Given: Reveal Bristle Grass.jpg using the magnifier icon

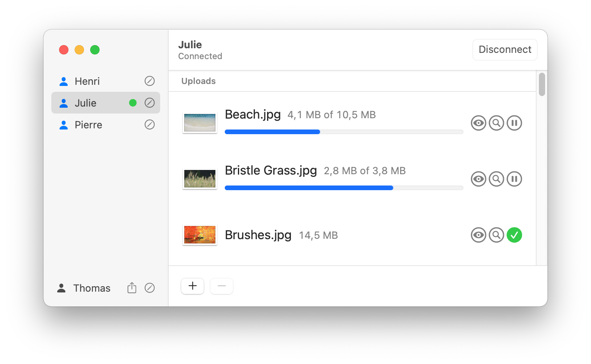Looking at the screenshot, I should (497, 179).
